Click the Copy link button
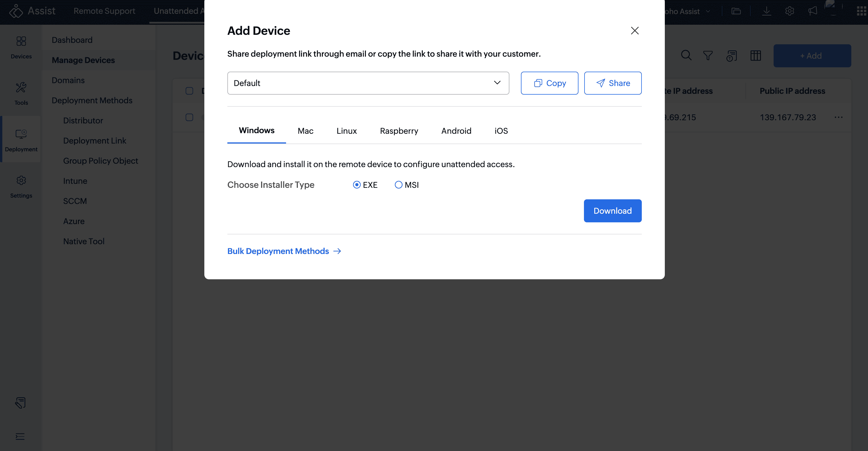 click(x=549, y=83)
